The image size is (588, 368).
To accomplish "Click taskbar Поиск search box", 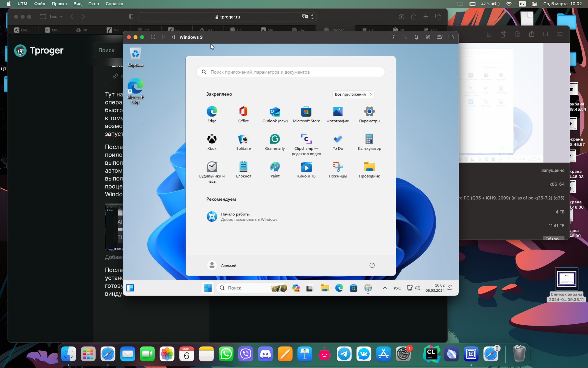I will 252,288.
